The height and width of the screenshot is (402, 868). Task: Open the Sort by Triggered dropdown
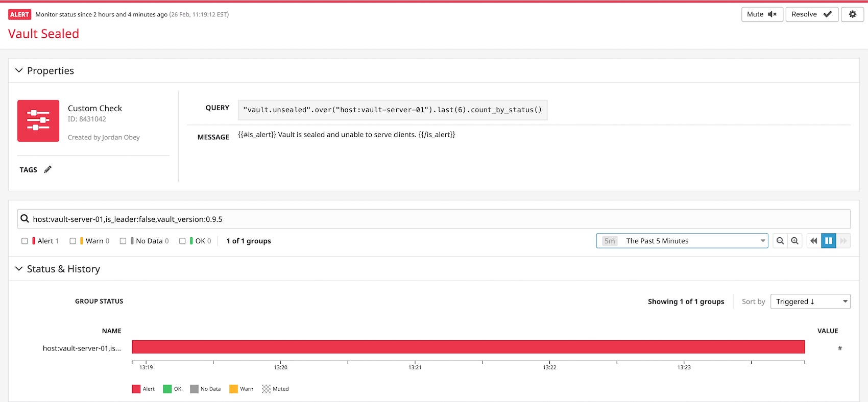pyautogui.click(x=810, y=301)
